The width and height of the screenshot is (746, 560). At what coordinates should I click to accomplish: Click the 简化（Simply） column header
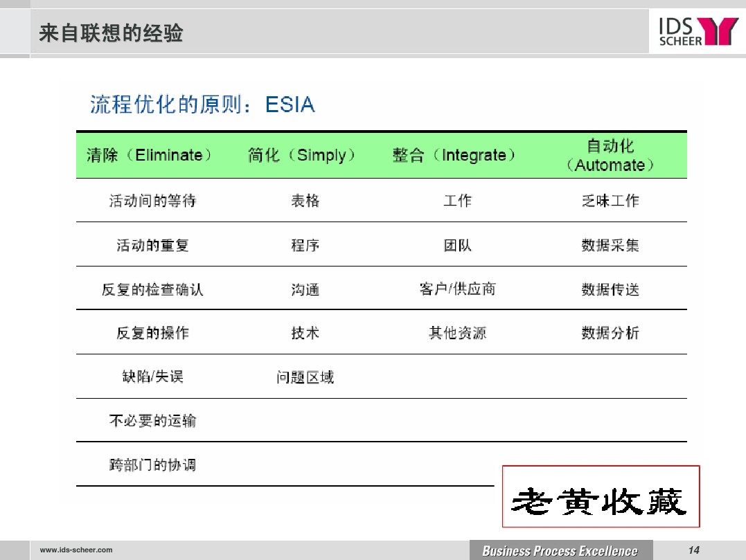pos(301,155)
